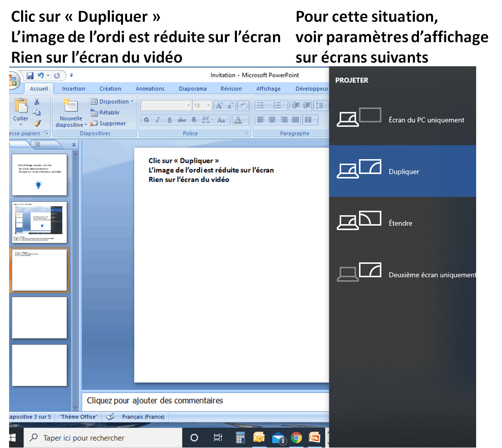Click Windows search box 'Taper ici pour rechercher'
502x448 pixels.
(103, 438)
